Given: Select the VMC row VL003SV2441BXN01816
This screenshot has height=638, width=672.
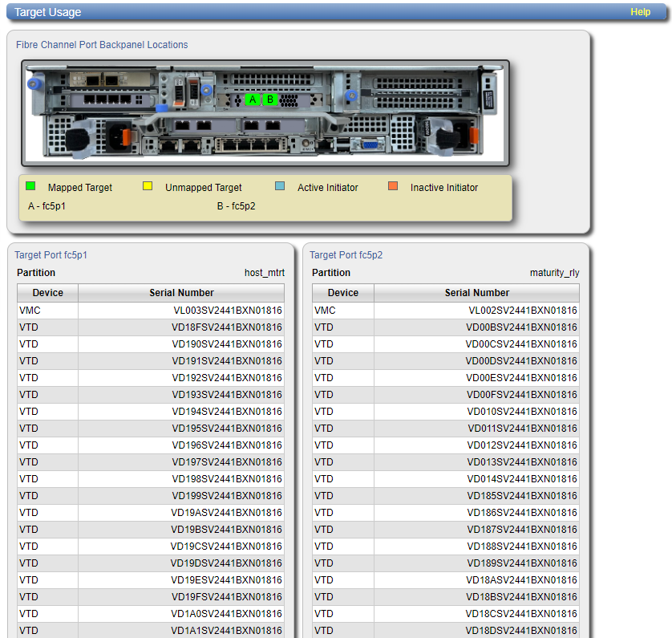Looking at the screenshot, I should (x=226, y=311).
